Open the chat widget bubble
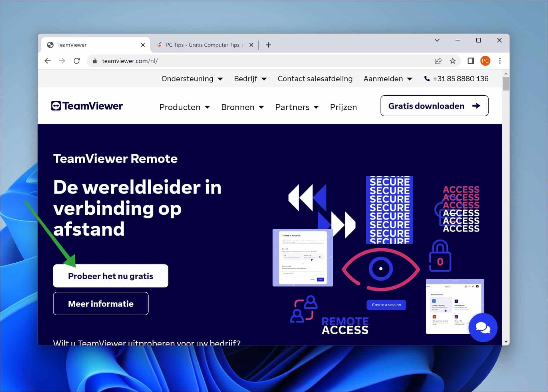The width and height of the screenshot is (548, 392). pos(483,328)
